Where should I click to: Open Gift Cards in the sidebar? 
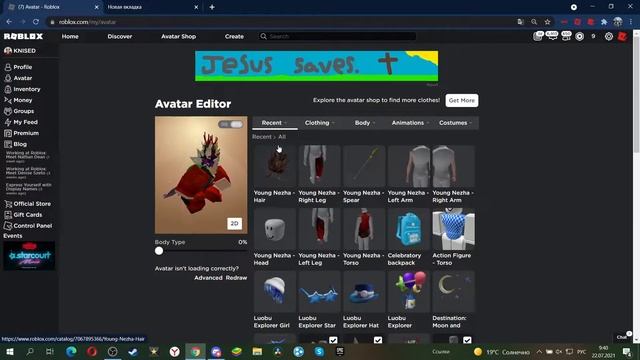pyautogui.click(x=23, y=215)
